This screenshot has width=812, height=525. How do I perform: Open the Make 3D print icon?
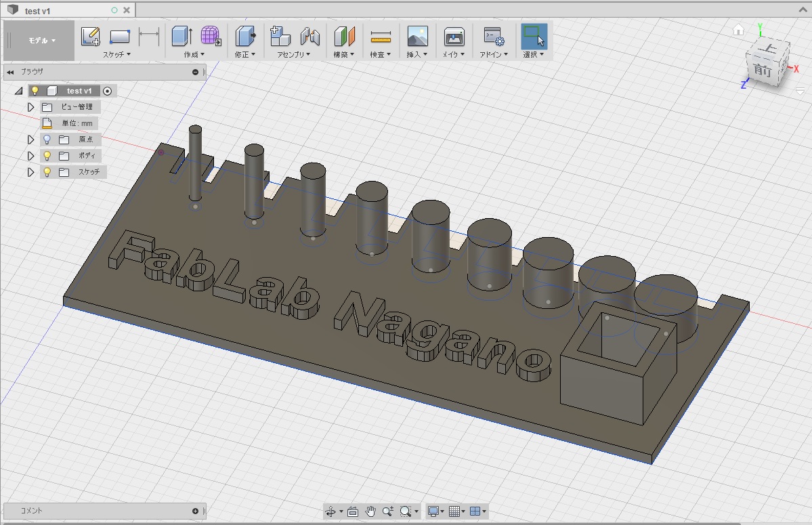tap(454, 37)
